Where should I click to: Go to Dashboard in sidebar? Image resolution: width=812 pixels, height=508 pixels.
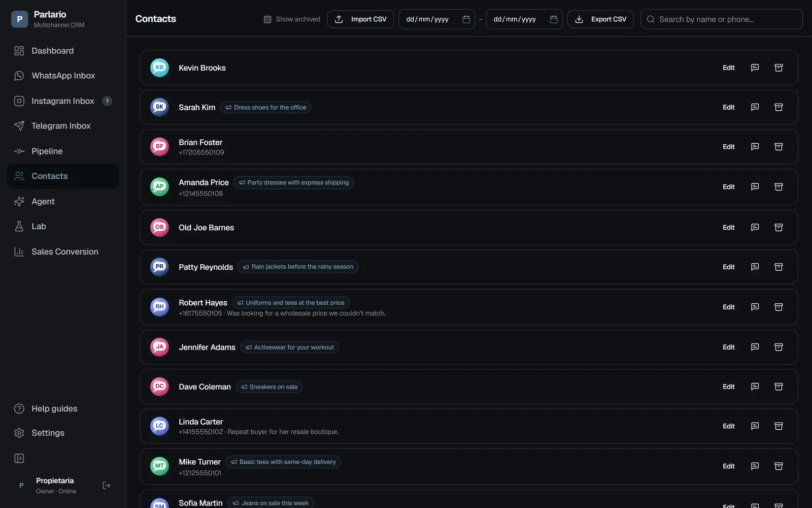pos(62,51)
